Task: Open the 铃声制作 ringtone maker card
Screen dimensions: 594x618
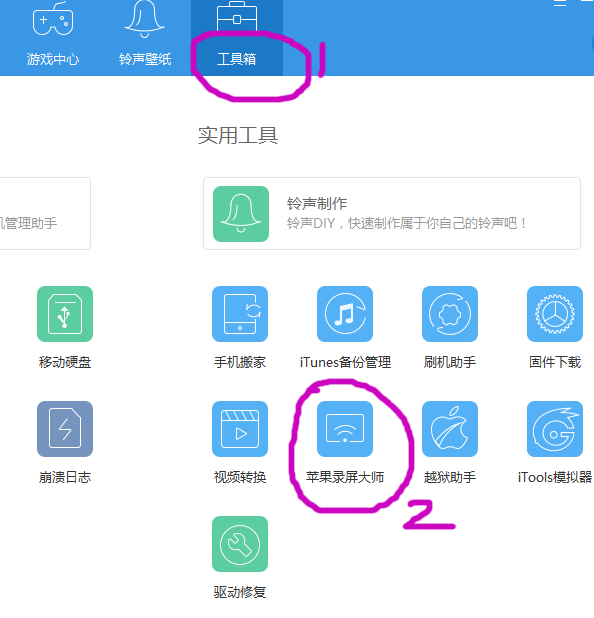Action: click(x=392, y=213)
